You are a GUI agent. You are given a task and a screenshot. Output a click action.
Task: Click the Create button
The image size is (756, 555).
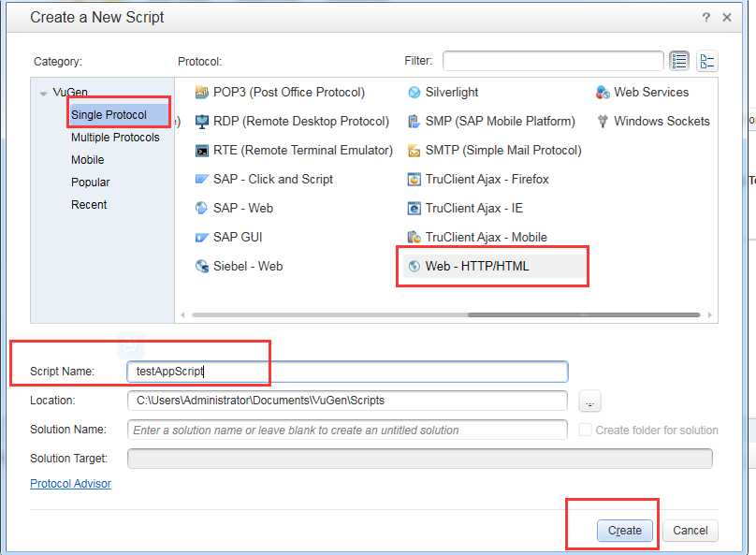624,531
